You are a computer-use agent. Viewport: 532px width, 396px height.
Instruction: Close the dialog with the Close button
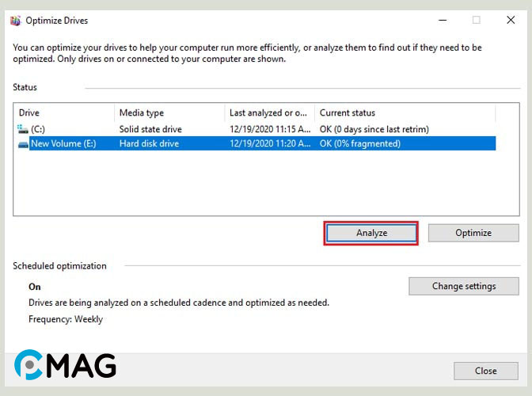[x=486, y=371]
